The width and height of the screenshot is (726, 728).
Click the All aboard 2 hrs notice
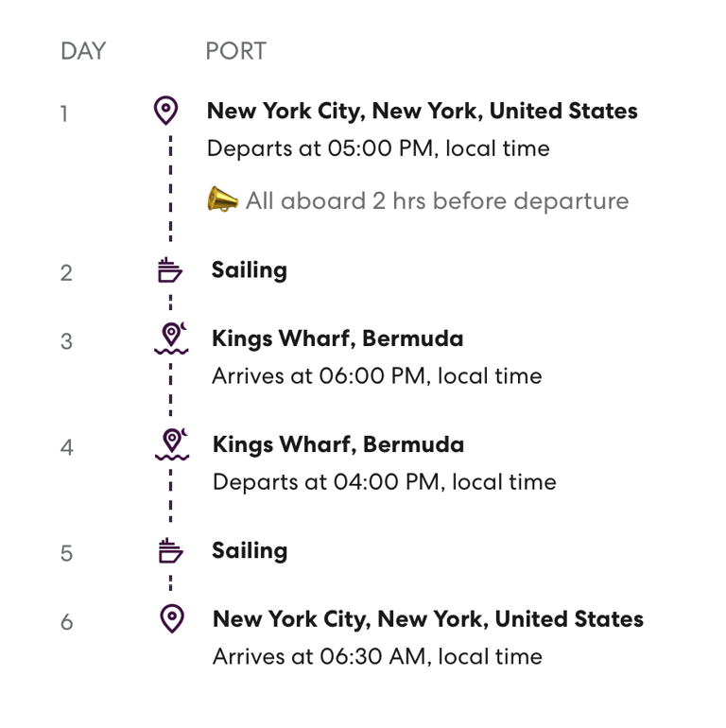point(438,201)
